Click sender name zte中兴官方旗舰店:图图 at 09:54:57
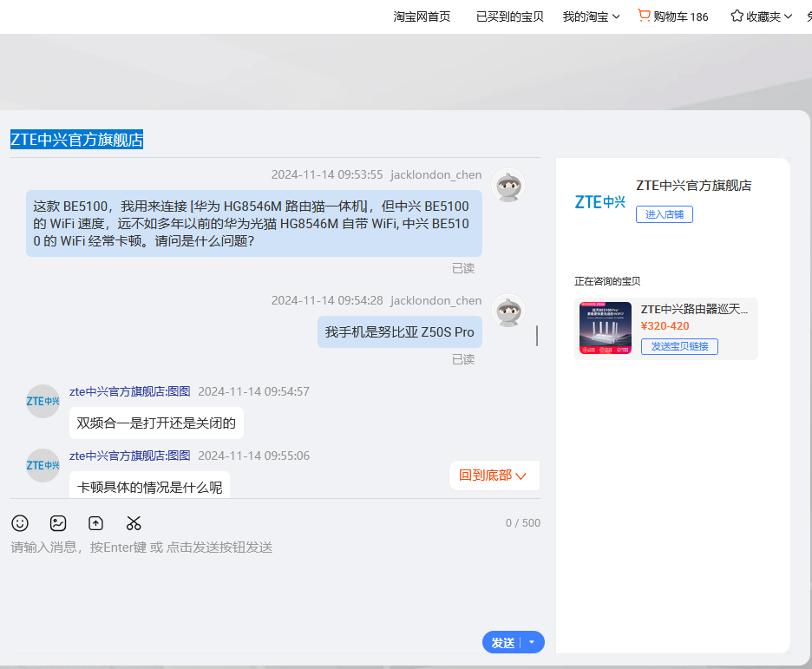 tap(130, 391)
